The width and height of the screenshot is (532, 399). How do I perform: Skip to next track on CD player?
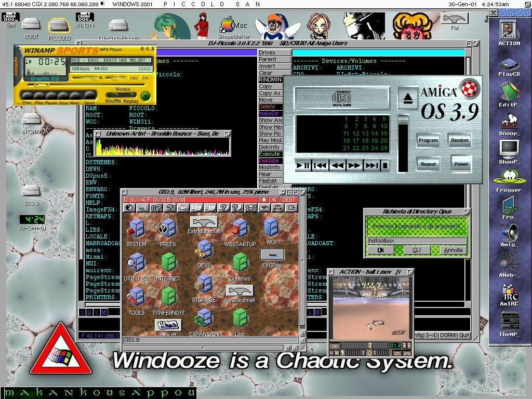tap(371, 166)
